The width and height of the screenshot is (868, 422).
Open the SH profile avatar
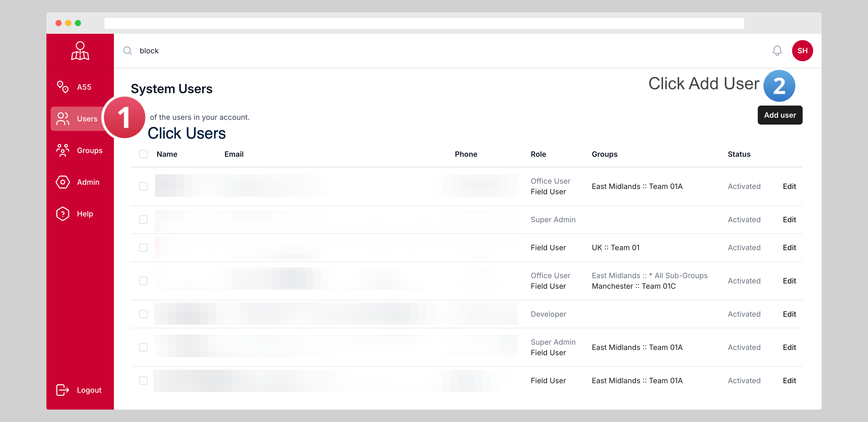(x=802, y=51)
